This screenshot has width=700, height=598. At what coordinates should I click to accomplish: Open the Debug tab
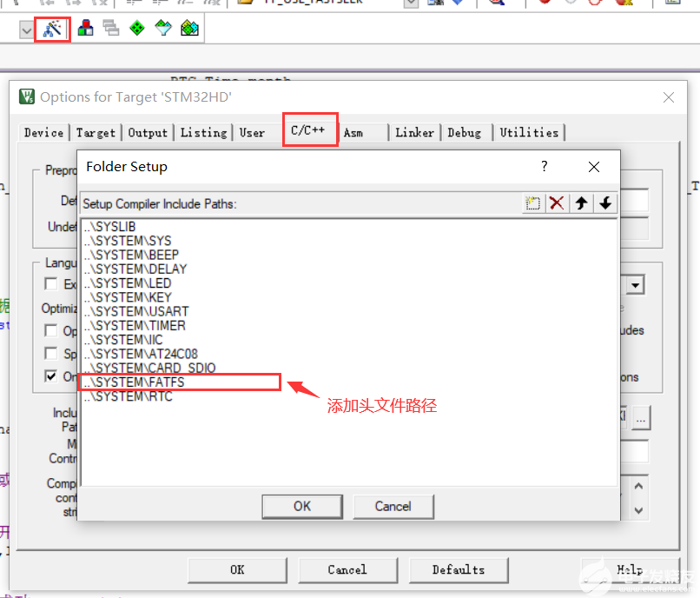click(464, 132)
